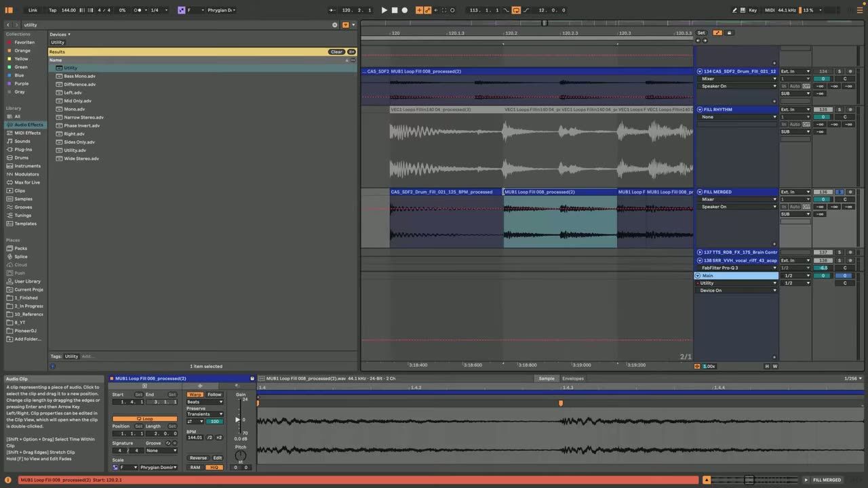Toggle the Draw Mode pencil icon
The width and height of the screenshot is (868, 488).
735,10
